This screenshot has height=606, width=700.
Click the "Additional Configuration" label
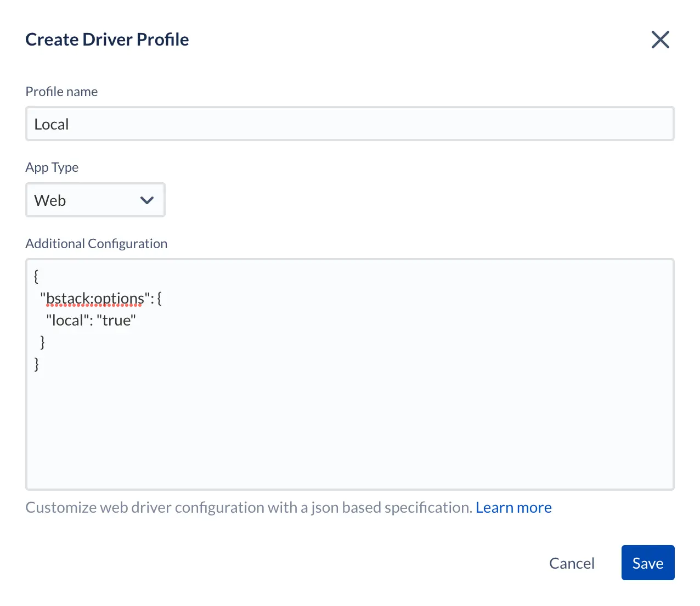coord(97,244)
